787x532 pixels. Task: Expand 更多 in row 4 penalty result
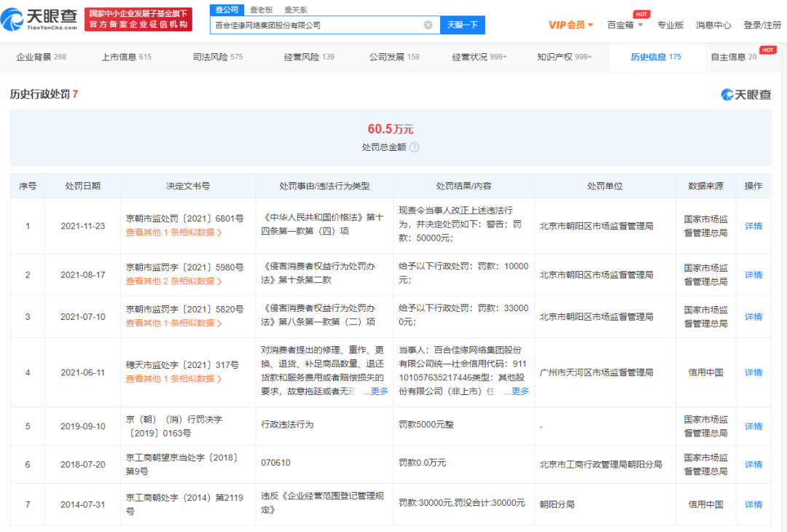point(520,391)
